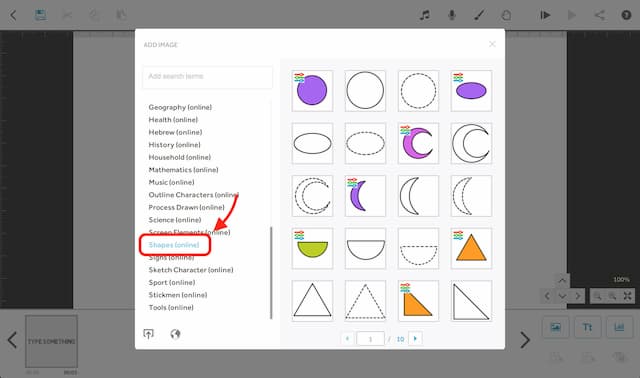This screenshot has height=378, width=640.
Task: Click the cut scissors icon
Action: [67, 16]
